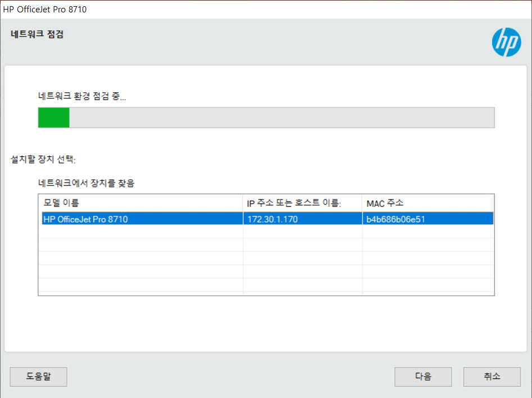Click the b4b686b06e51 MAC address cell
Image resolution: width=532 pixels, height=398 pixels.
[395, 219]
